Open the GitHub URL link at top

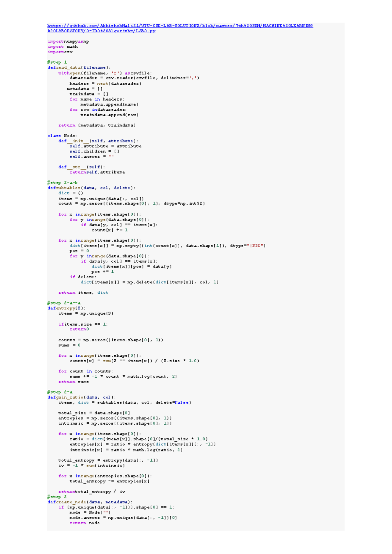tap(180, 25)
